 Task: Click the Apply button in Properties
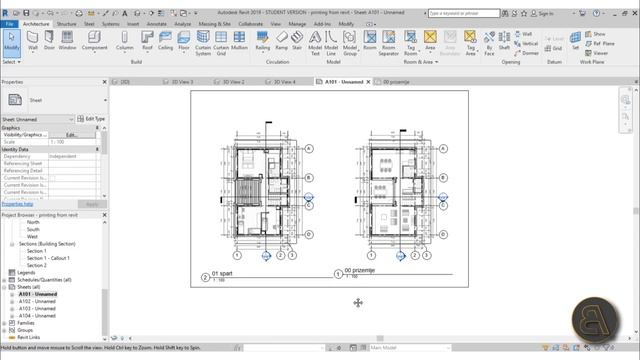92,204
